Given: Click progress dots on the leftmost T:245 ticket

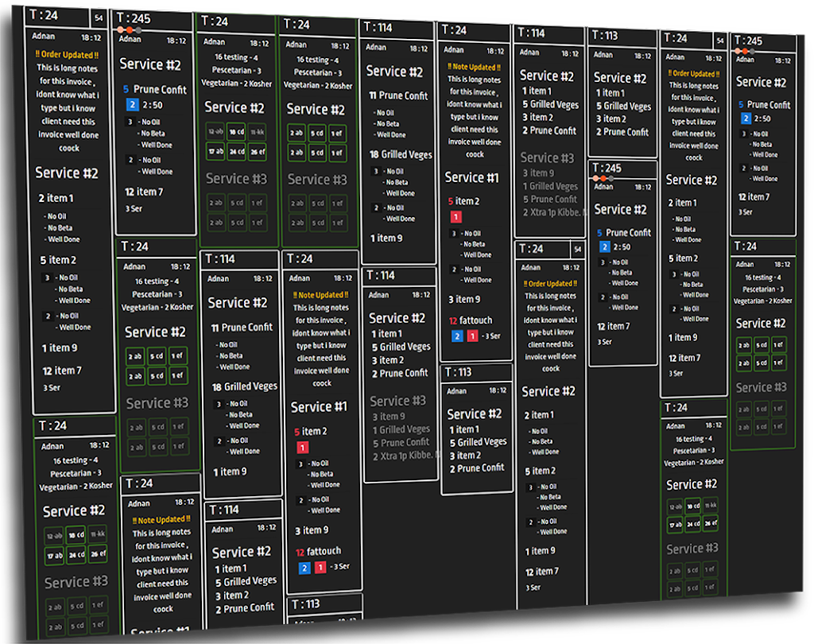Looking at the screenshot, I should click(x=129, y=30).
